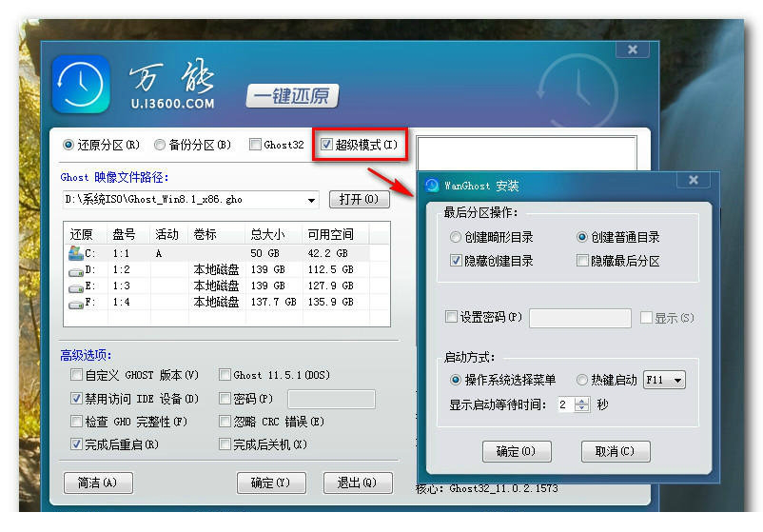
Task: Click the 还原 column header
Action: tap(81, 234)
